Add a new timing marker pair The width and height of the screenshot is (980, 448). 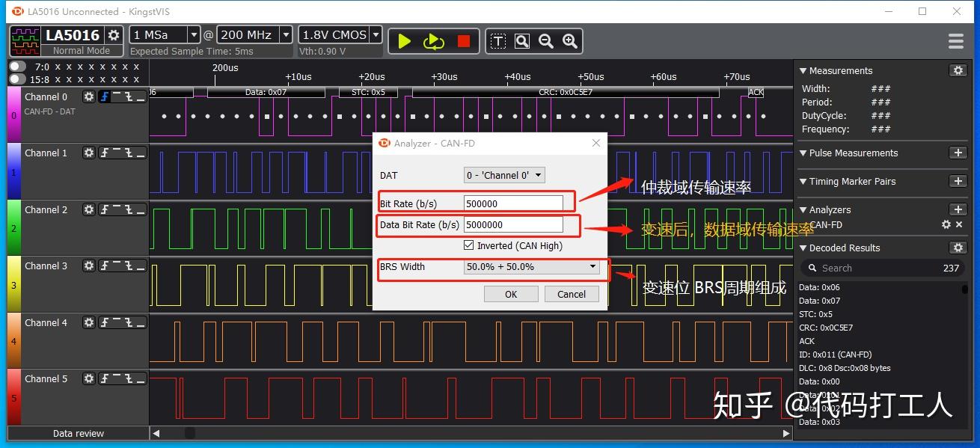pyautogui.click(x=958, y=181)
